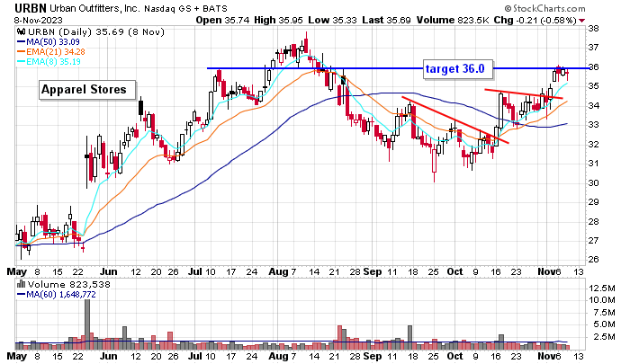Click the 'URBN (Daily) 35.69 (8 Nov)' legend
630x364 pixels.
(96, 31)
